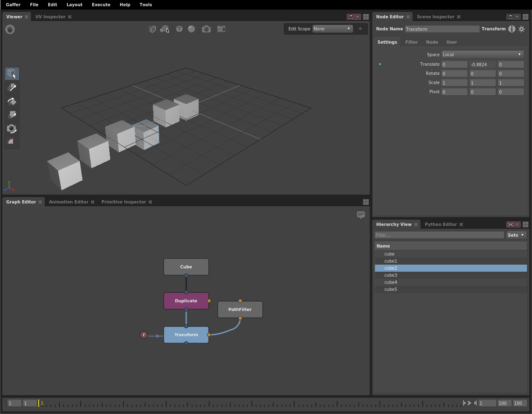The width and height of the screenshot is (532, 414).
Task: Select the Camera tool in Viewer sidebar
Action: 12,129
